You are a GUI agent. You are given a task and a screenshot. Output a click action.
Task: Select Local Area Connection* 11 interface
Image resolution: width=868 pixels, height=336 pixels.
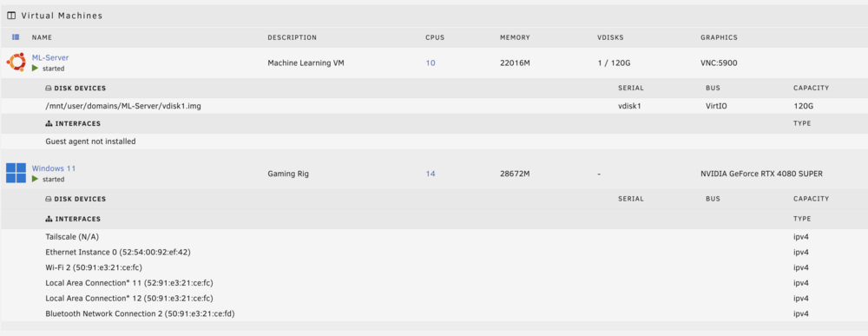[x=129, y=283]
